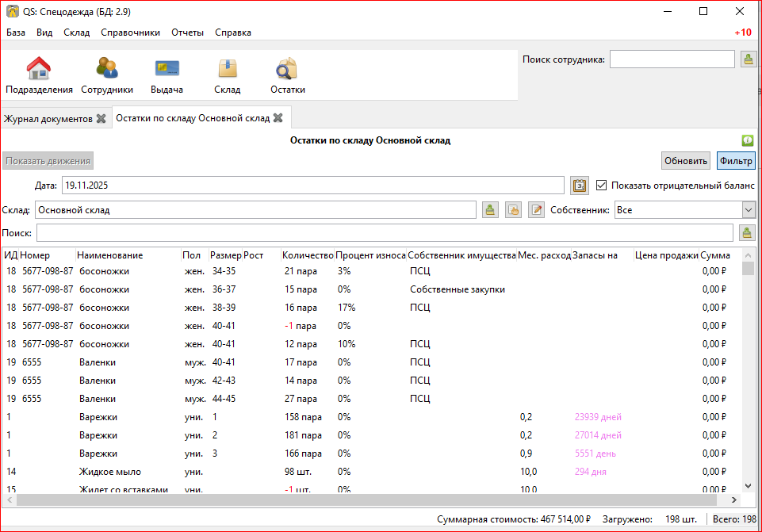Open the Подразделения section
Image resolution: width=762 pixels, height=532 pixels.
39,76
